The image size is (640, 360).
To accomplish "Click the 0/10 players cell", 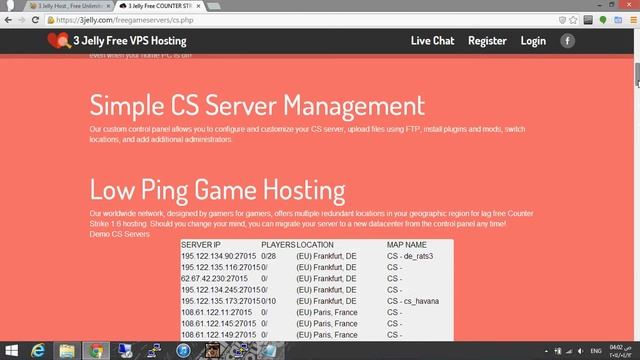I will (269, 301).
